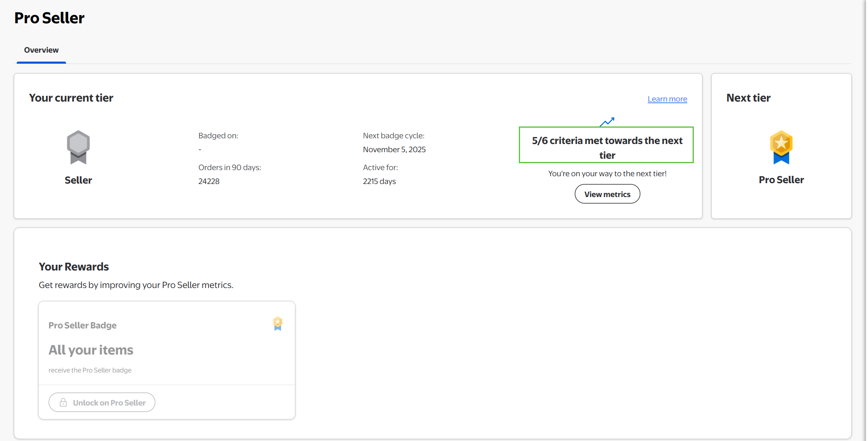
Task: Click small badge icon on rewards card
Action: [278, 324]
